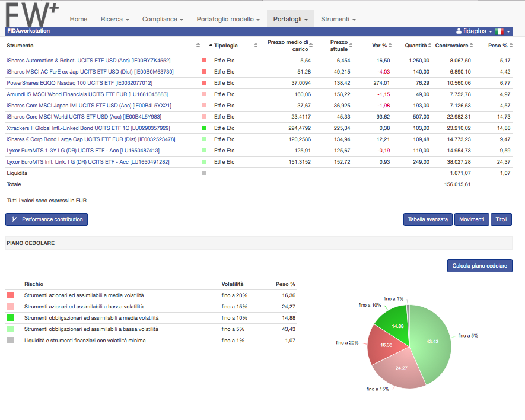Click the gray swatch in Liquidità row

coord(203,173)
